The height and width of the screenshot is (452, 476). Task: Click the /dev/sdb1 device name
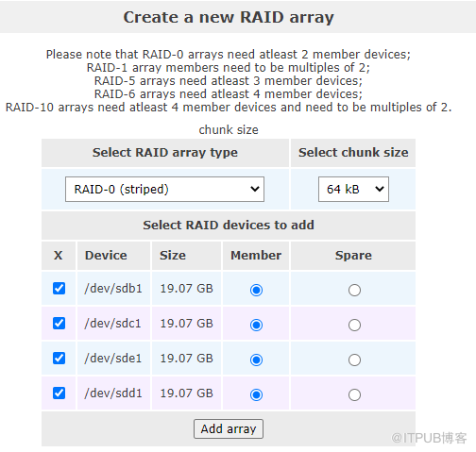pyautogui.click(x=113, y=289)
